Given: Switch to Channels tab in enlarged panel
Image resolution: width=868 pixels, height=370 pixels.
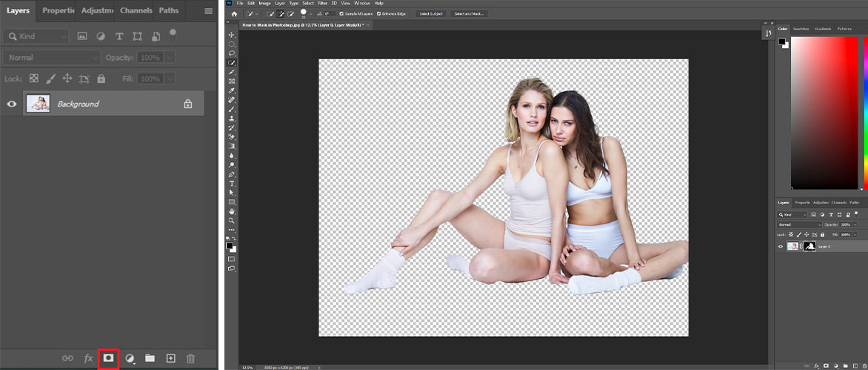Looking at the screenshot, I should coord(136,10).
